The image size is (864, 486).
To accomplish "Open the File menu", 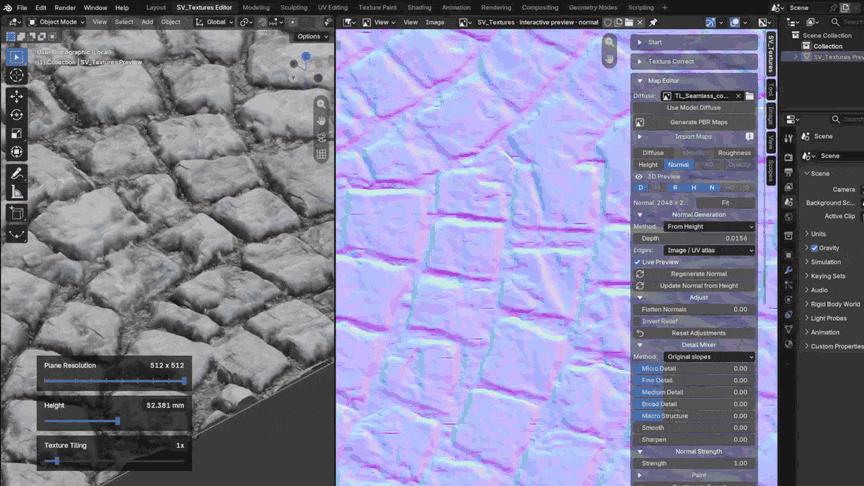I will tap(22, 8).
